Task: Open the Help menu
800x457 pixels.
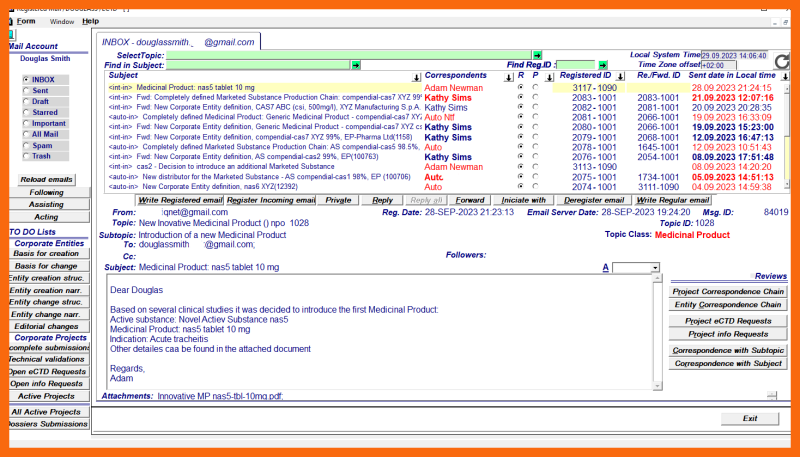Action: point(90,21)
